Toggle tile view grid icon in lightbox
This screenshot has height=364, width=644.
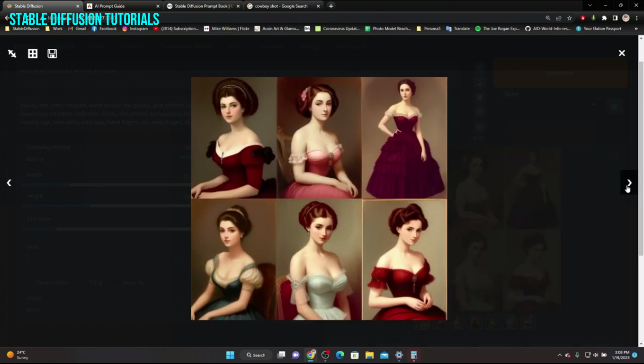pos(33,54)
